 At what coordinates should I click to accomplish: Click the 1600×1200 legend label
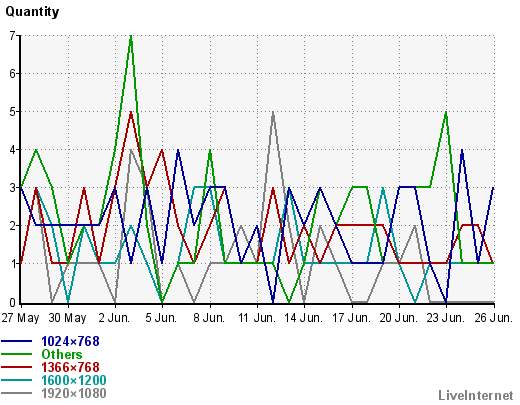(x=74, y=380)
